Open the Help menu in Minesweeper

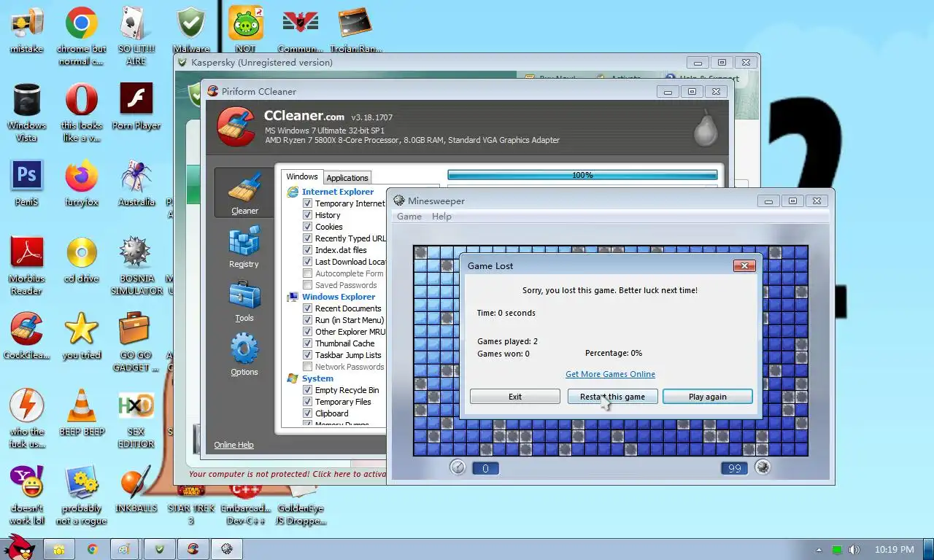pos(441,217)
